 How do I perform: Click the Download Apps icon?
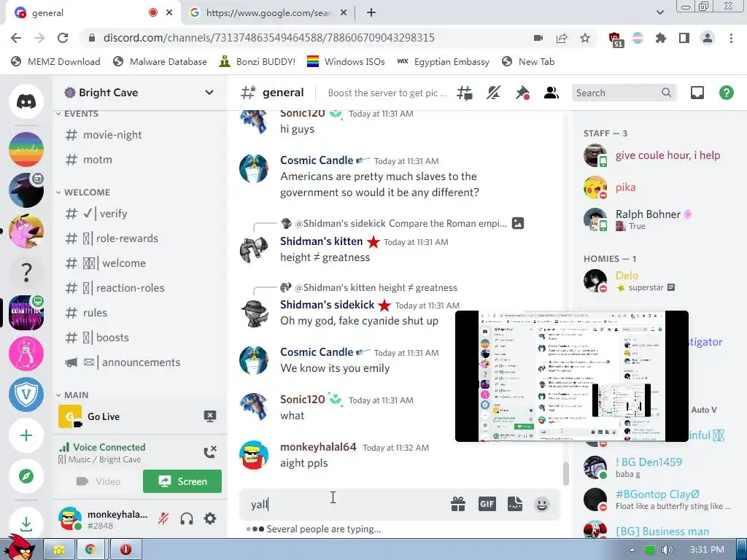pos(26,524)
